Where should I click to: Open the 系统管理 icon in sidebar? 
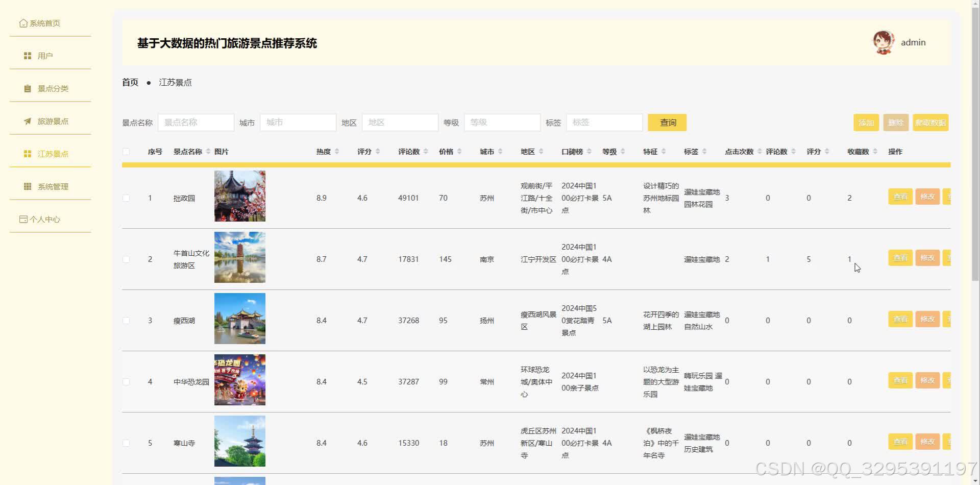coord(27,186)
